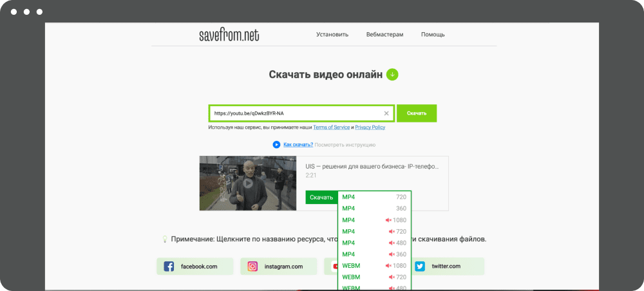This screenshot has height=291, width=644.
Task: Select the muted MP4 360 option
Action: click(x=374, y=254)
